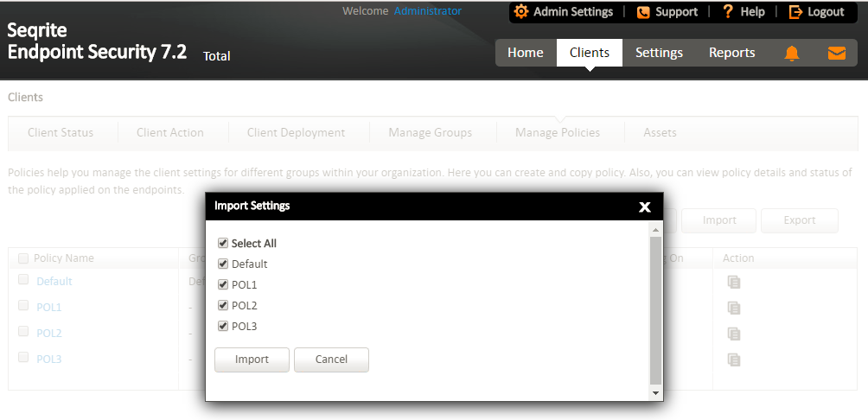Open the messages envelope icon
Image resolution: width=868 pixels, height=420 pixels.
click(837, 53)
